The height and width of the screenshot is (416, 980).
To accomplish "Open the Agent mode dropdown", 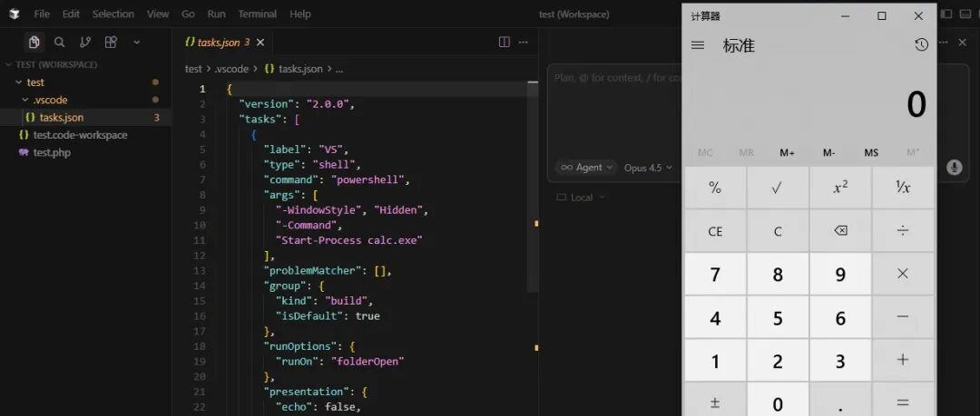I will click(585, 168).
